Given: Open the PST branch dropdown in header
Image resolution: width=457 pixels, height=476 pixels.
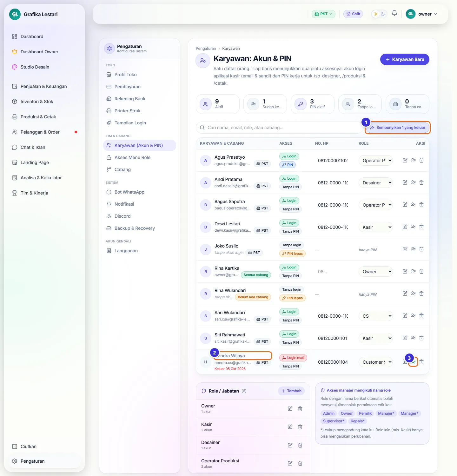Looking at the screenshot, I should 324,14.
